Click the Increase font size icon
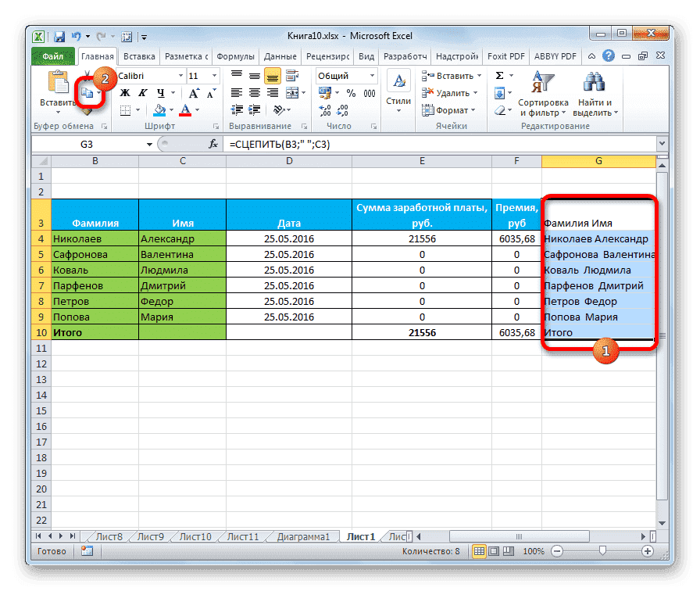This screenshot has height=591, width=700. [193, 92]
